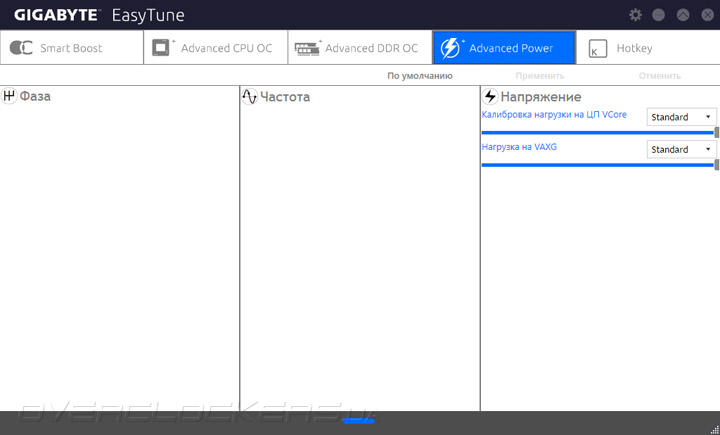Click the VAXG load slider
720x435 pixels.
[x=600, y=165]
